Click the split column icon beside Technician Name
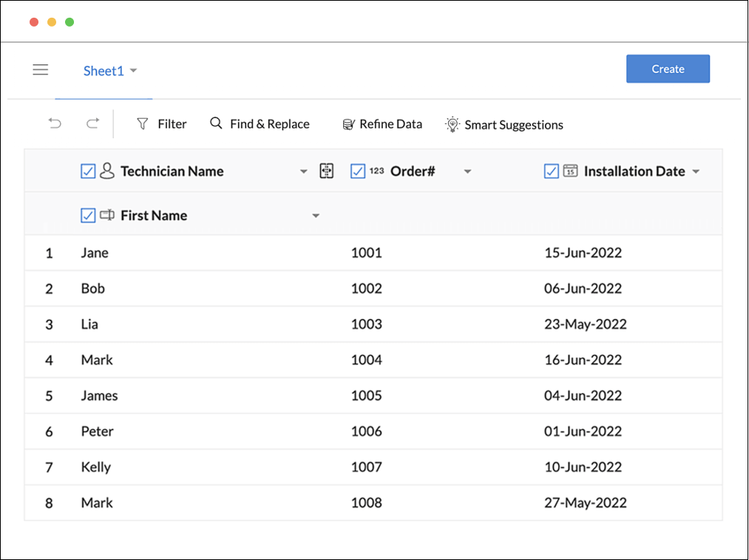Viewport: 749px width, 560px height. click(326, 171)
